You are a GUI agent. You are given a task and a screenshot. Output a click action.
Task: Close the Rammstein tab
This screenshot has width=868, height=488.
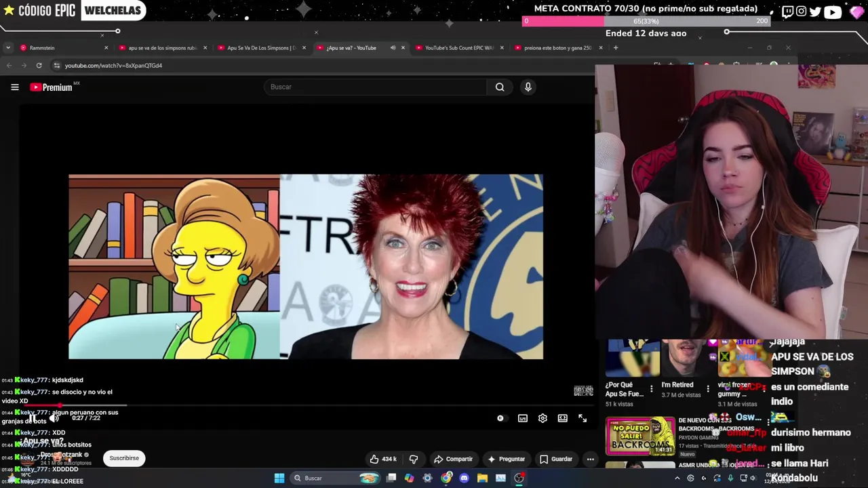[x=106, y=48]
